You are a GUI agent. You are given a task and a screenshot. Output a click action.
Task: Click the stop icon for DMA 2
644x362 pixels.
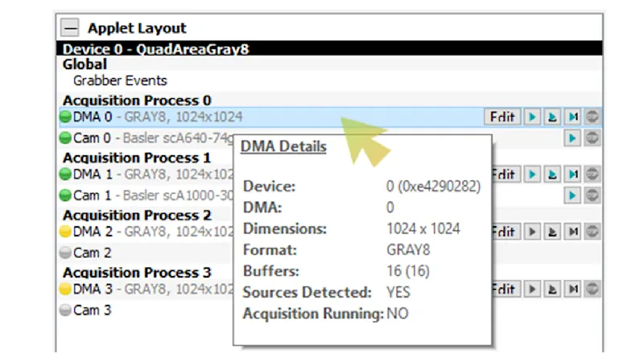593,232
